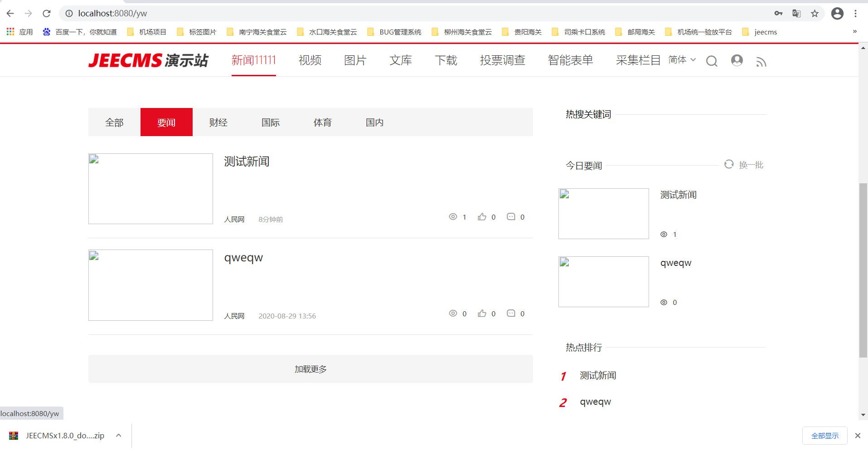The image size is (868, 451).
Task: Select the 体育 category tab
Action: pyautogui.click(x=323, y=122)
